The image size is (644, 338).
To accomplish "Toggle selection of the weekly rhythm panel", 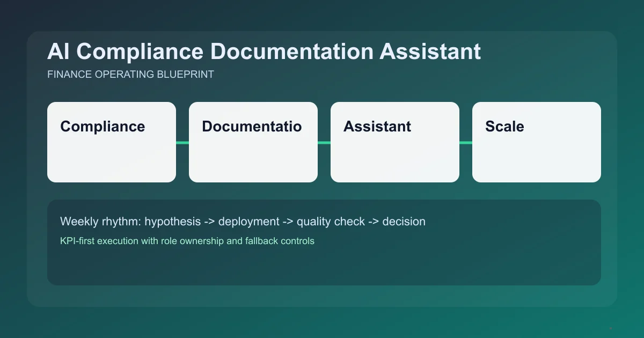I will [x=324, y=242].
